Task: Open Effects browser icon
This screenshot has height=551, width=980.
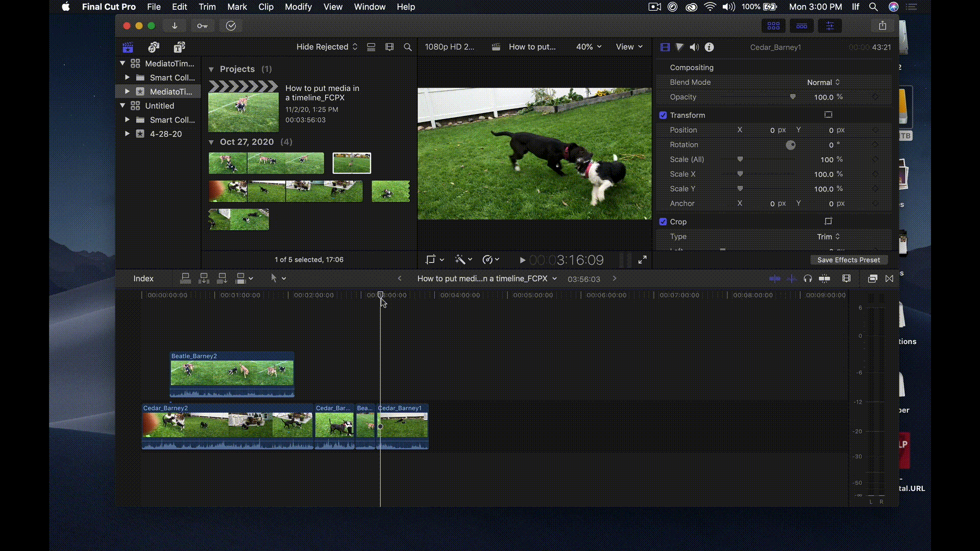Action: coord(873,279)
